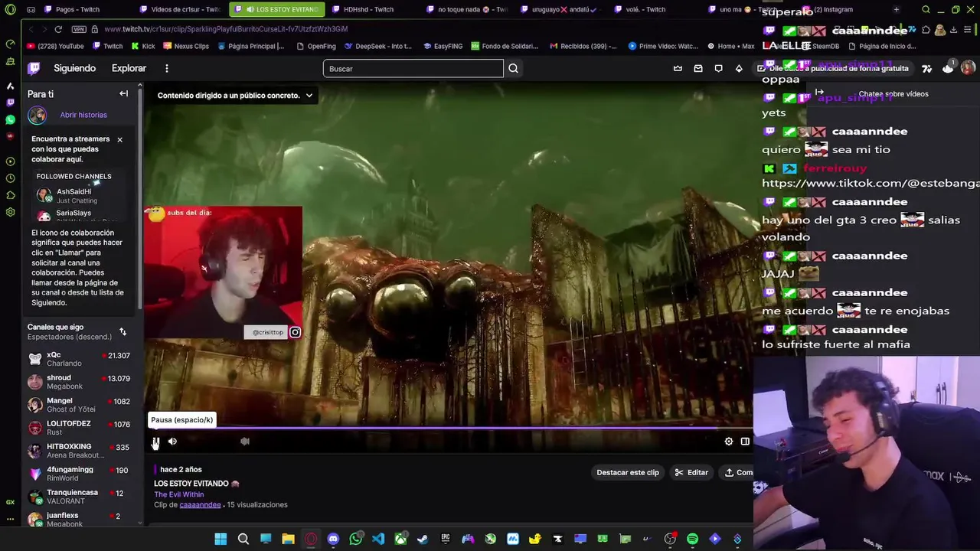The height and width of the screenshot is (551, 980).
Task: Open Spotify from taskbar
Action: pos(692,539)
